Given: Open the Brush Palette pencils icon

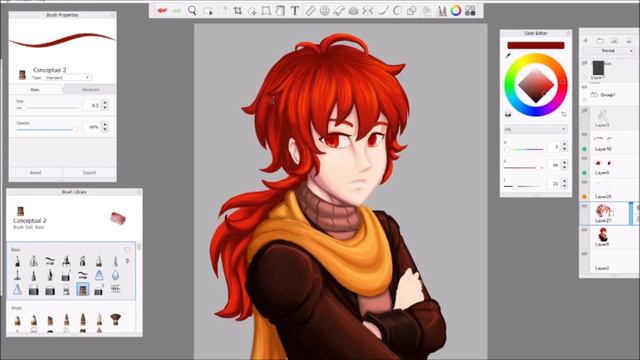Looking at the screenshot, I should (x=442, y=11).
